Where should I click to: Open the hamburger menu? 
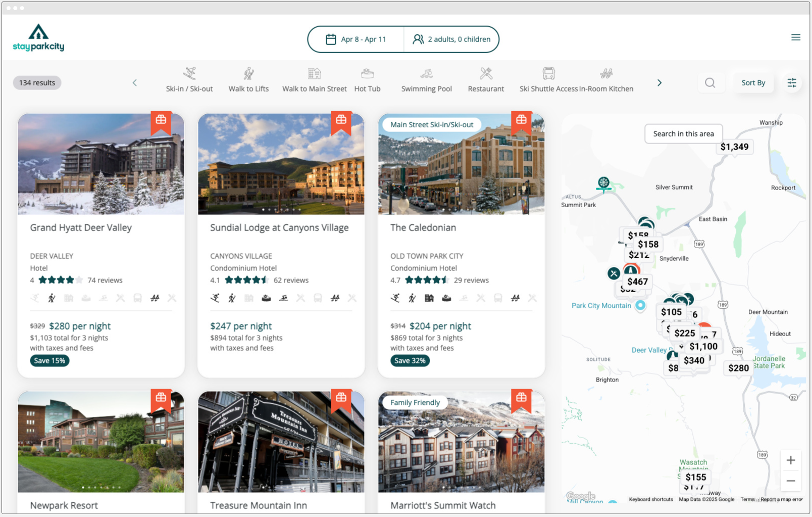[x=795, y=37]
